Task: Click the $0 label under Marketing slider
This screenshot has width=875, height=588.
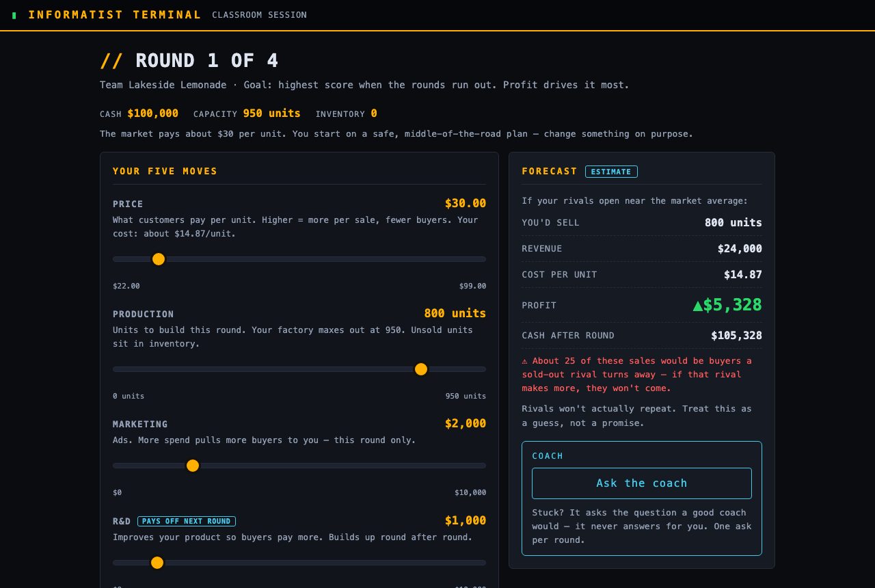Action: tap(118, 492)
